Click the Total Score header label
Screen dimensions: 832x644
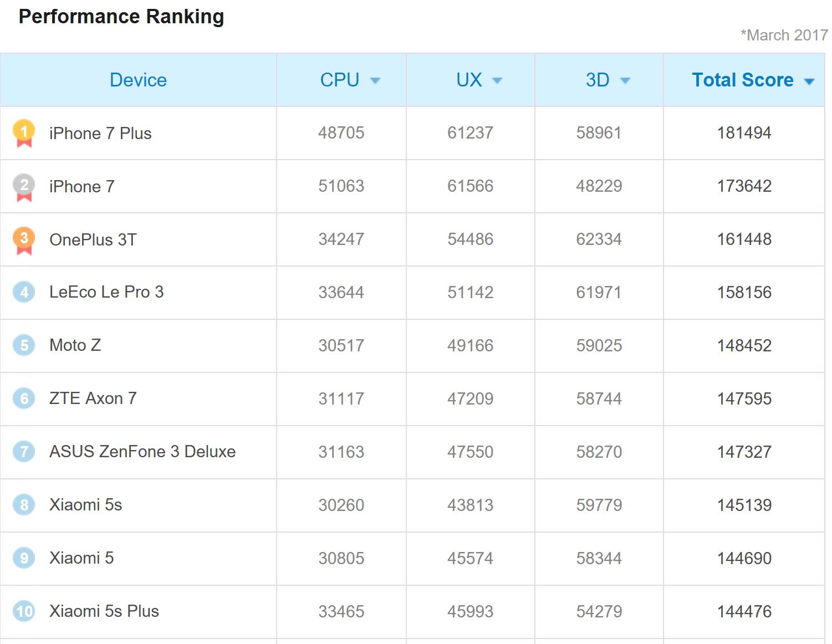743,80
